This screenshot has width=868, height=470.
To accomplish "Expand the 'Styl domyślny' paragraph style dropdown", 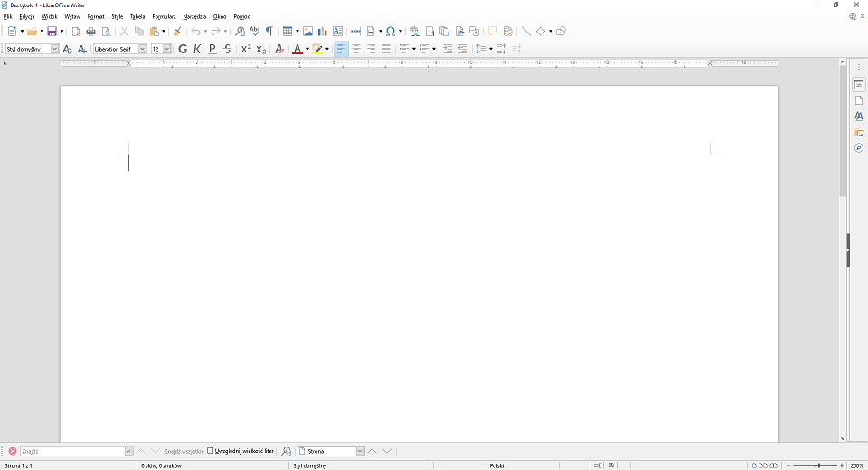I will [54, 49].
